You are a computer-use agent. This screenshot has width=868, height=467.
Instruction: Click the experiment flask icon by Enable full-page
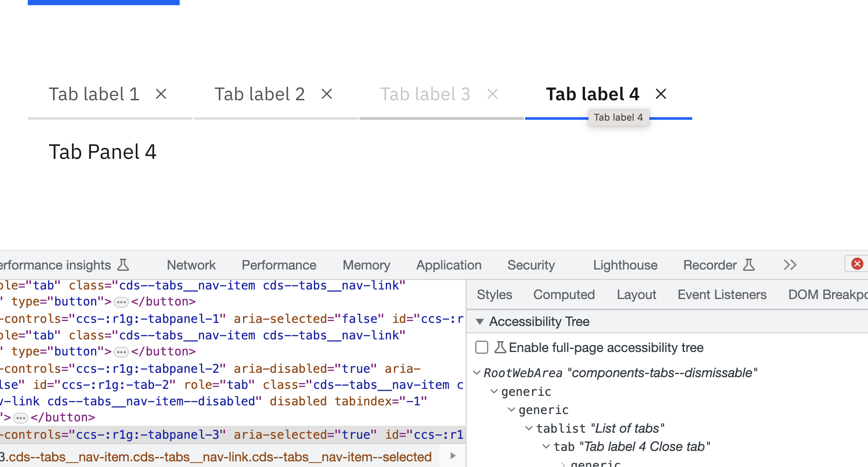[x=500, y=347]
